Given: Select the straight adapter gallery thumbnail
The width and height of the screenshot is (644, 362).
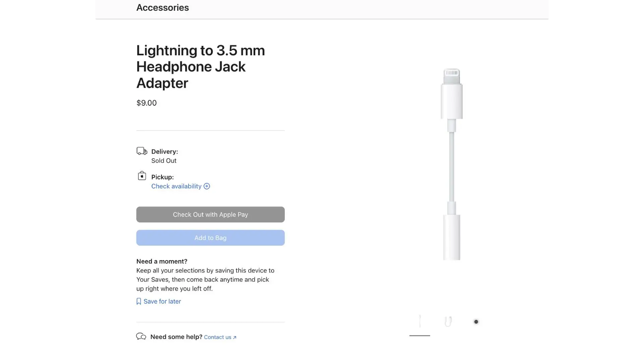Looking at the screenshot, I should pyautogui.click(x=419, y=321).
